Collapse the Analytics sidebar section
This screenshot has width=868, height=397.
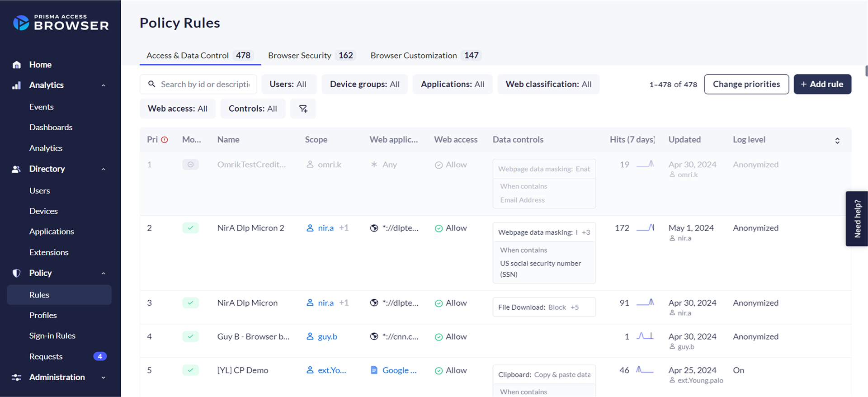coord(104,85)
